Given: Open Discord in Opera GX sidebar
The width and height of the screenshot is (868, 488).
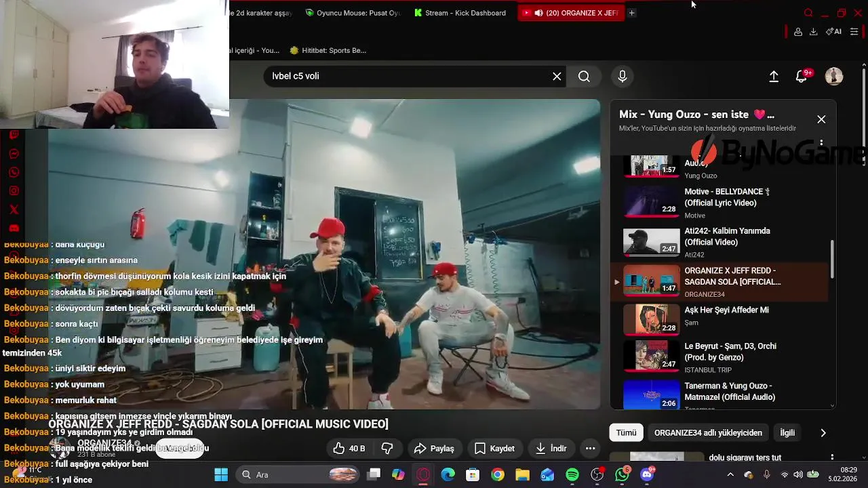Looking at the screenshot, I should (x=14, y=228).
